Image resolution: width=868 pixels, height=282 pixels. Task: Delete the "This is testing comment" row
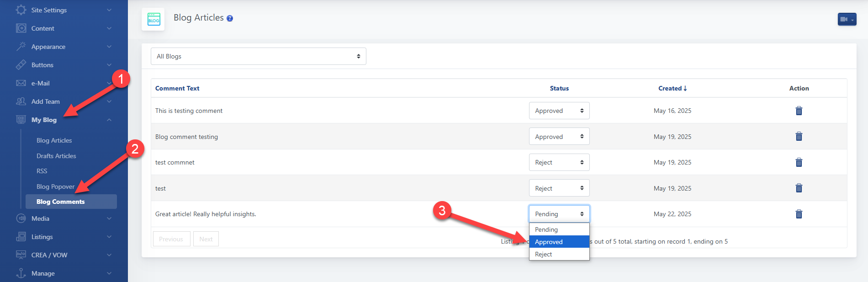click(x=799, y=111)
